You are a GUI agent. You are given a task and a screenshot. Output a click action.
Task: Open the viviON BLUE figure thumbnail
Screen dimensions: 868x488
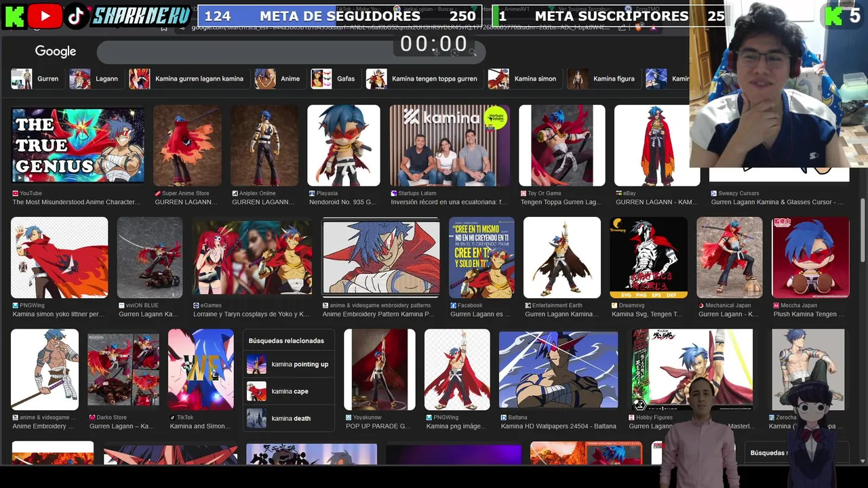(x=150, y=258)
